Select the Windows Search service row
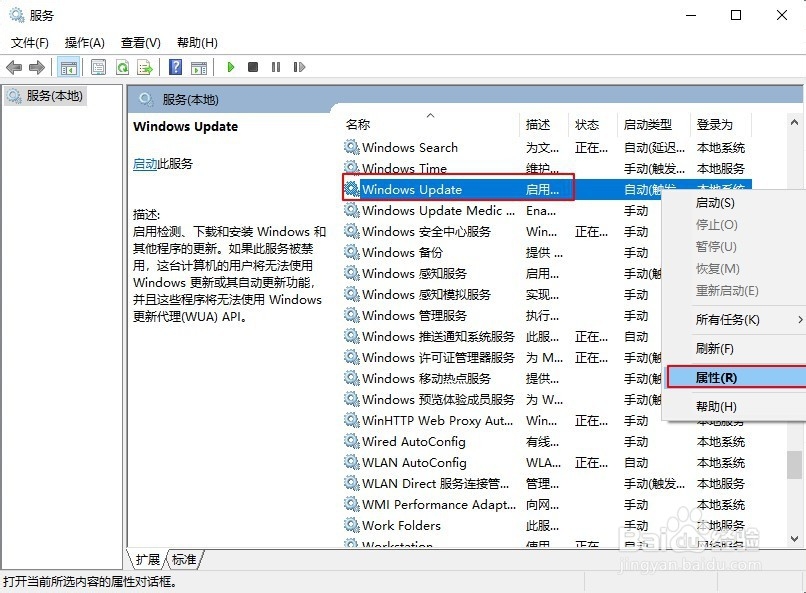 click(410, 146)
